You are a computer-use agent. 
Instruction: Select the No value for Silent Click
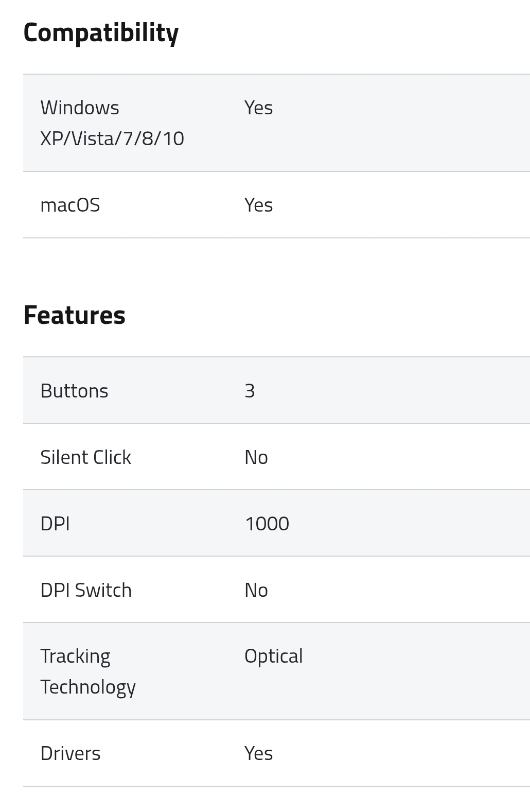point(256,457)
